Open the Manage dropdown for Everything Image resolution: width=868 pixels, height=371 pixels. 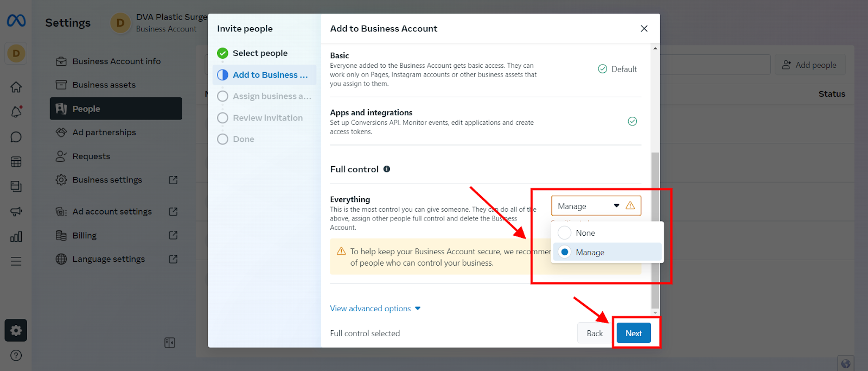click(596, 206)
